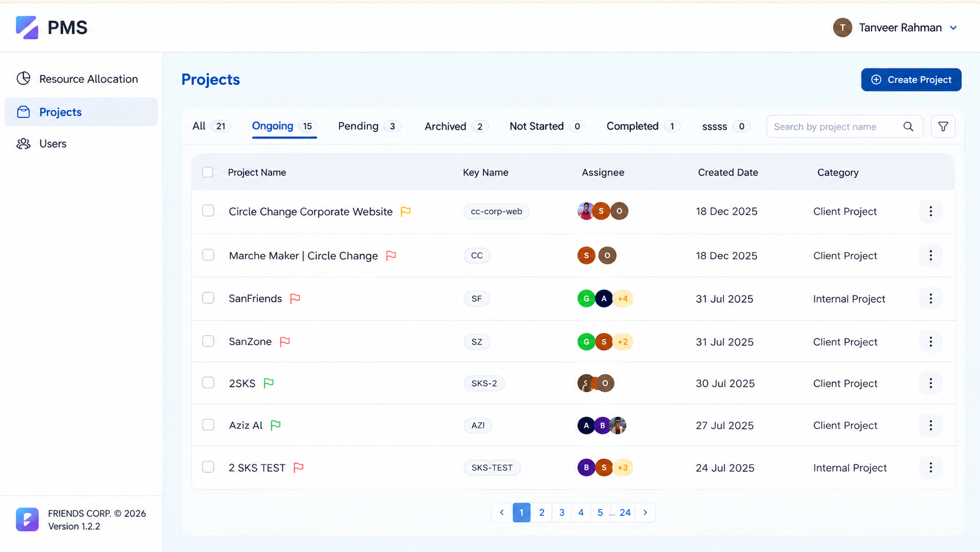Tick the SanFriends checkbox

pyautogui.click(x=208, y=298)
